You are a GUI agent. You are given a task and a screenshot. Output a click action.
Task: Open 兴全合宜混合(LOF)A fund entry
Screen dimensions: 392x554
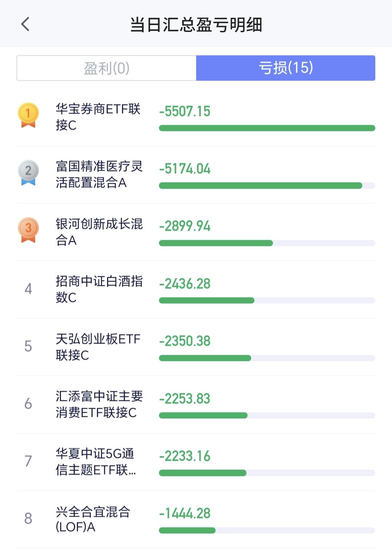pos(196,519)
